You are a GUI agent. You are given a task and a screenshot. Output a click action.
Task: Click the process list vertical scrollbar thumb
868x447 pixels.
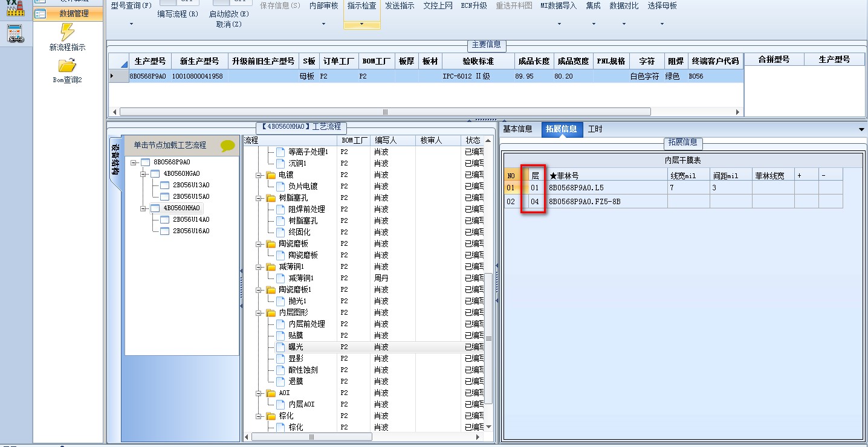point(488,339)
